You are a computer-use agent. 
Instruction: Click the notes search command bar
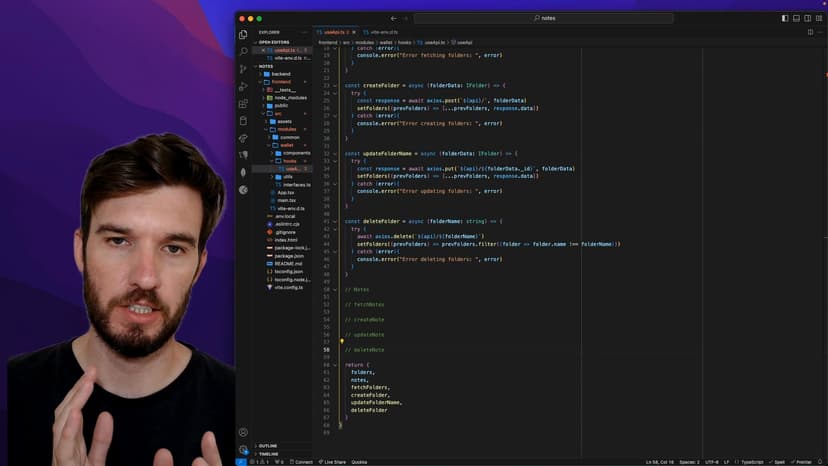544,18
